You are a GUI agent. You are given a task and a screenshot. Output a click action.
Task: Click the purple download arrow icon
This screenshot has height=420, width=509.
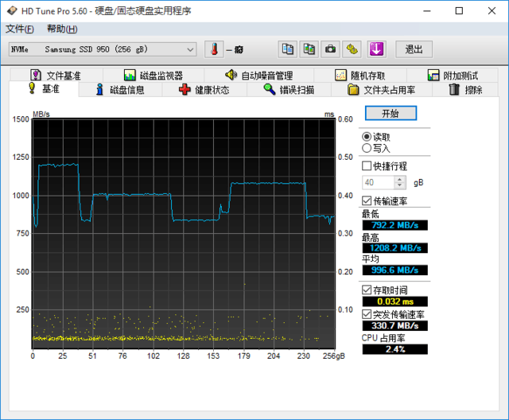click(376, 49)
